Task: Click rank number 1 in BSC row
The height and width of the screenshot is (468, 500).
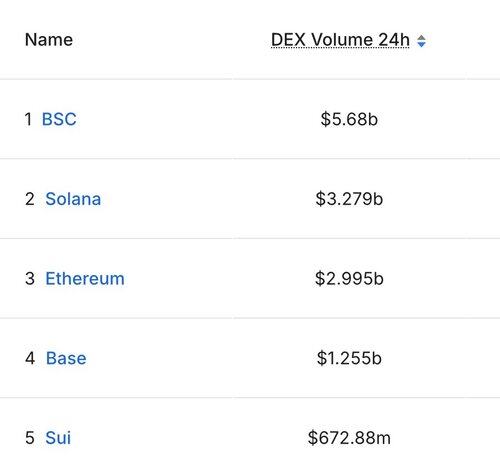Action: (28, 119)
